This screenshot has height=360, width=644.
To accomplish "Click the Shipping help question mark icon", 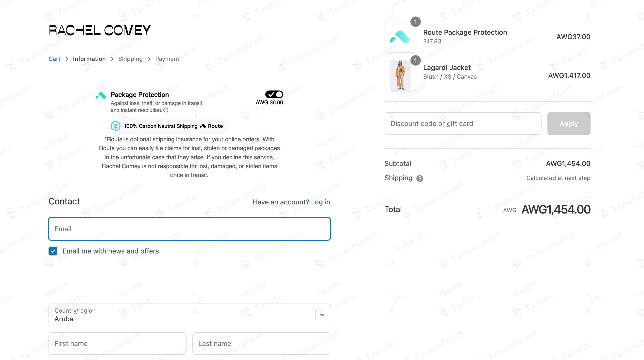I will (x=420, y=178).
